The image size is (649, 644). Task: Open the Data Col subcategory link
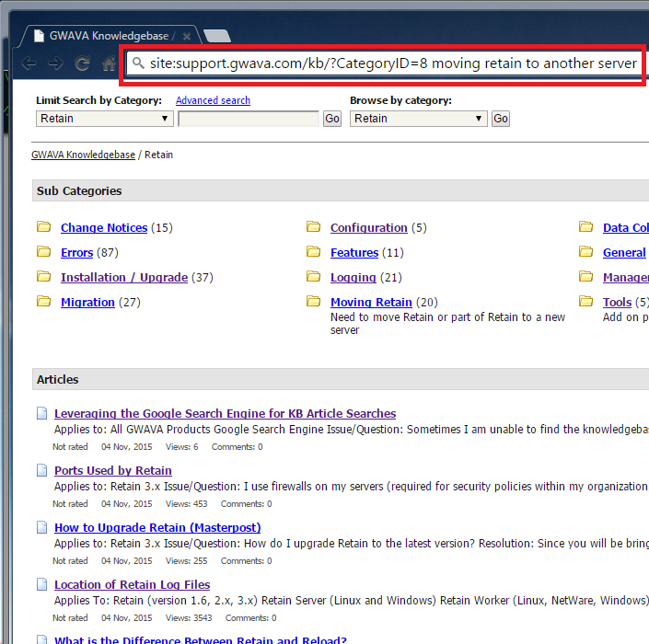pyautogui.click(x=626, y=228)
